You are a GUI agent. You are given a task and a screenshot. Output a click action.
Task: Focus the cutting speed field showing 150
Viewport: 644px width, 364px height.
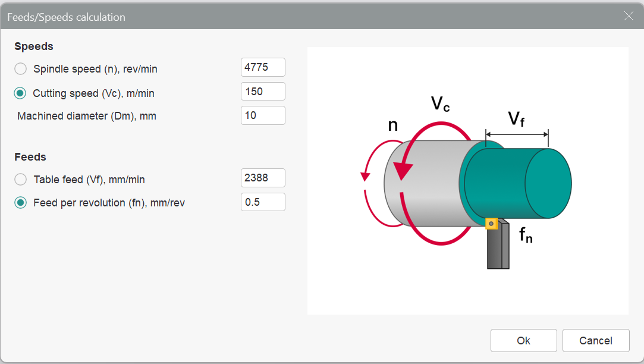263,92
